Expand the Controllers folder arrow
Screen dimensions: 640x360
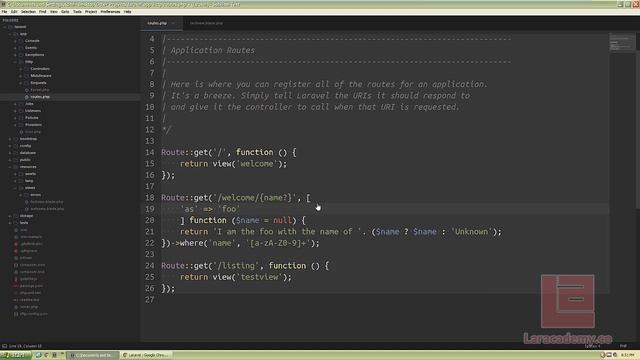click(20, 69)
